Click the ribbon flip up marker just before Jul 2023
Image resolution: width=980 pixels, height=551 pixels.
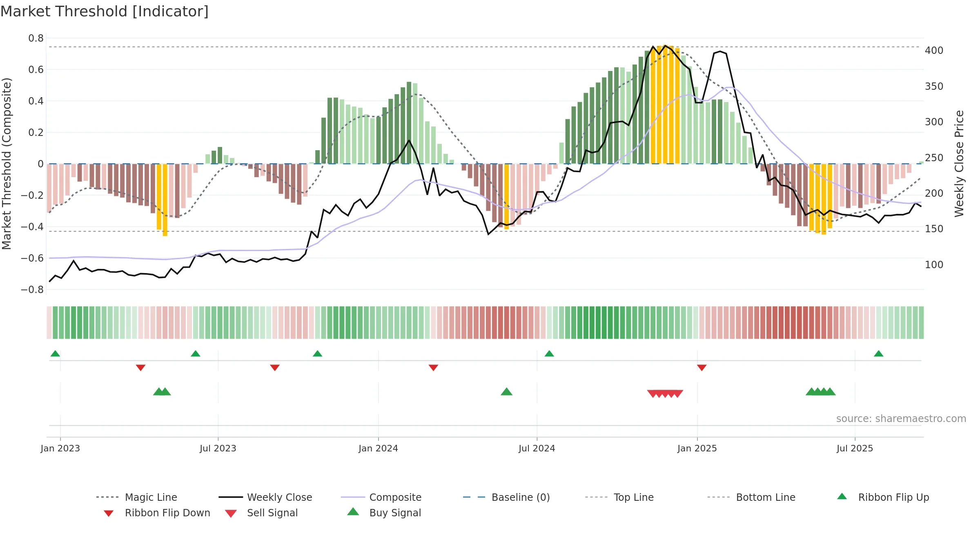196,353
